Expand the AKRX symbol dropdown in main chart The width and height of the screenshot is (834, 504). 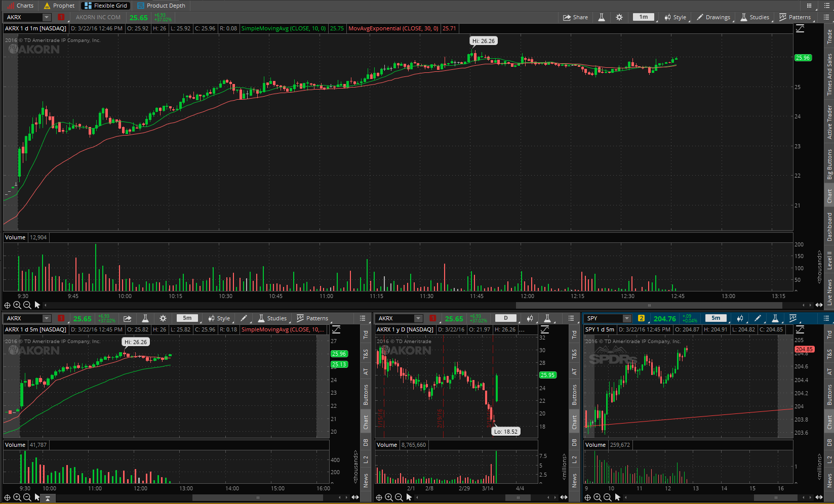[x=47, y=17]
